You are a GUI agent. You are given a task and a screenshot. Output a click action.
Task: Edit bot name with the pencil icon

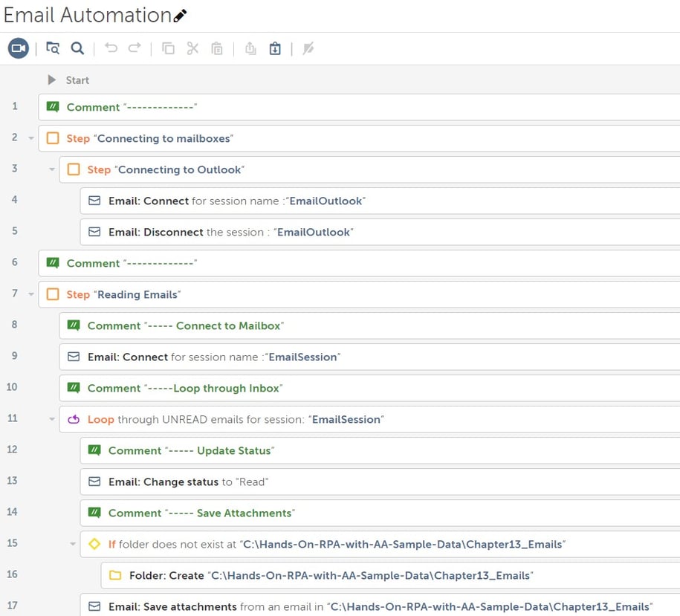pyautogui.click(x=180, y=16)
